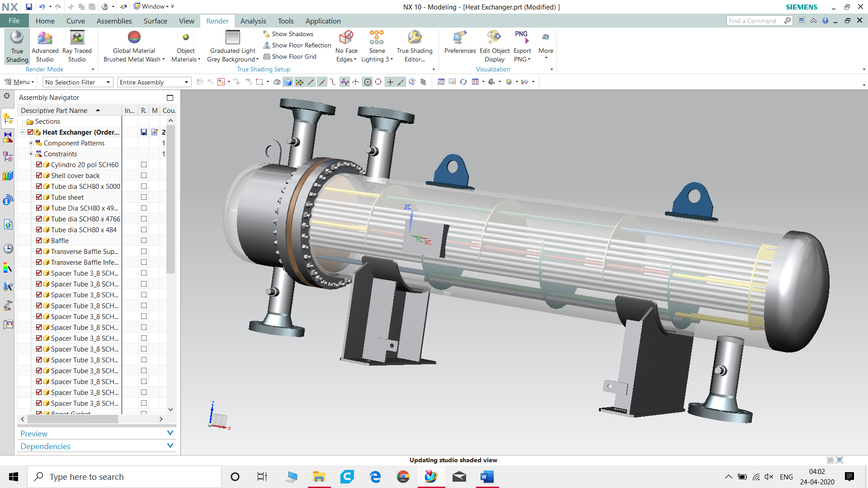Uncheck the Tube sheet component

point(39,197)
